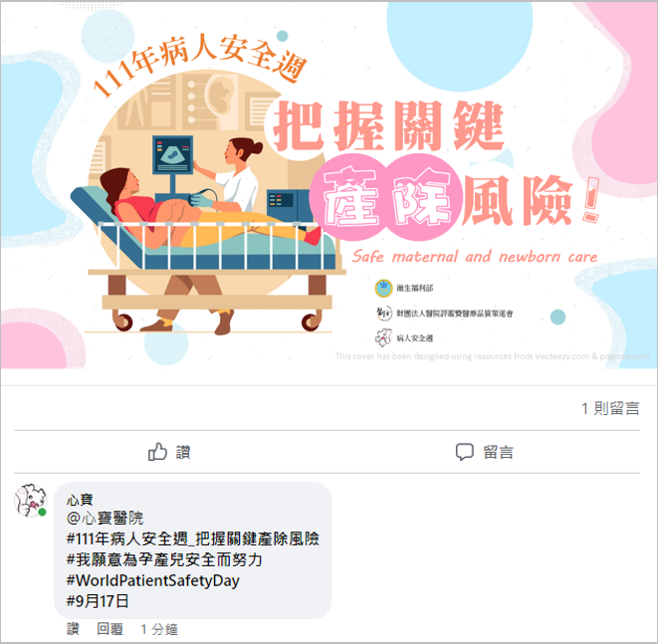
Task: Open the 心寶 commenter profile avatar
Action: (x=30, y=500)
